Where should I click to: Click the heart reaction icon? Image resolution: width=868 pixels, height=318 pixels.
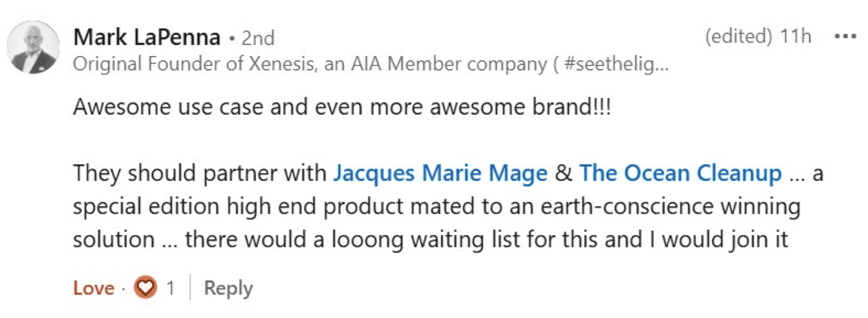pyautogui.click(x=148, y=288)
